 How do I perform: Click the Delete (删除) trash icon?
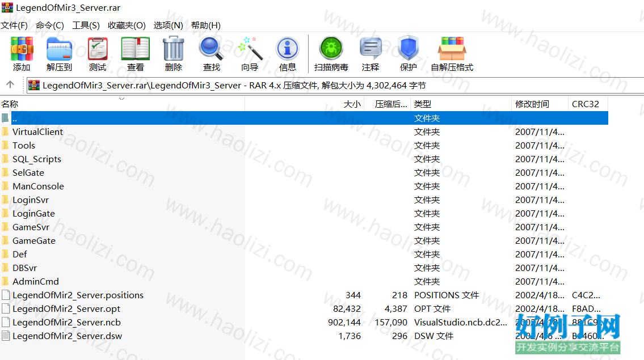173,48
